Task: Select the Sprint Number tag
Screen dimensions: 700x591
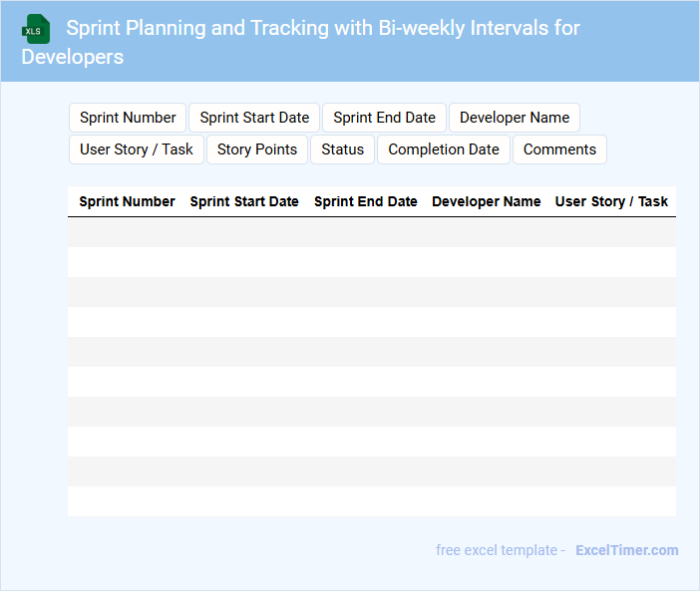Action: [x=128, y=118]
